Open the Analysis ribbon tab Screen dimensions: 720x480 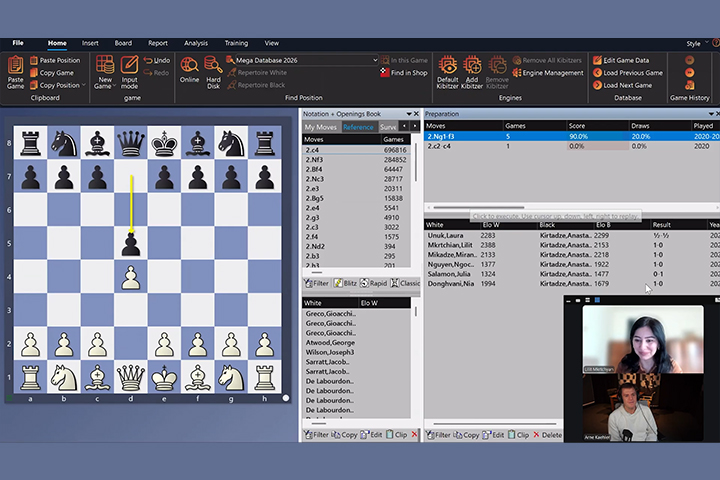click(196, 43)
